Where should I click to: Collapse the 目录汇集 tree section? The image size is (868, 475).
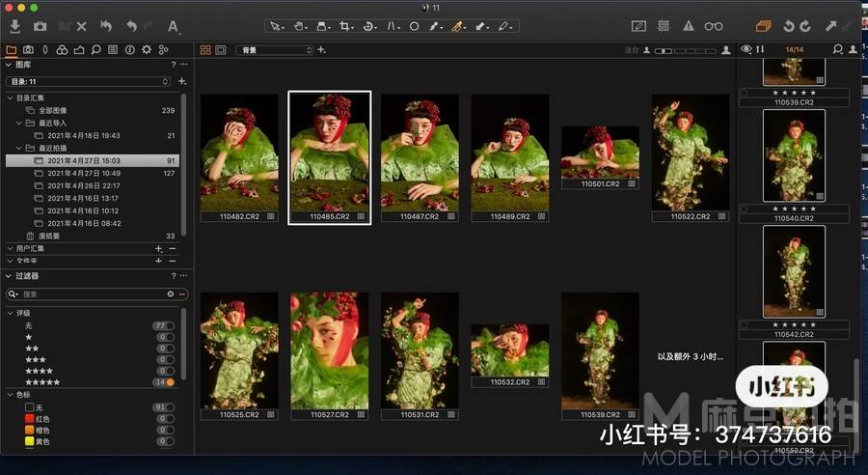tap(10, 98)
